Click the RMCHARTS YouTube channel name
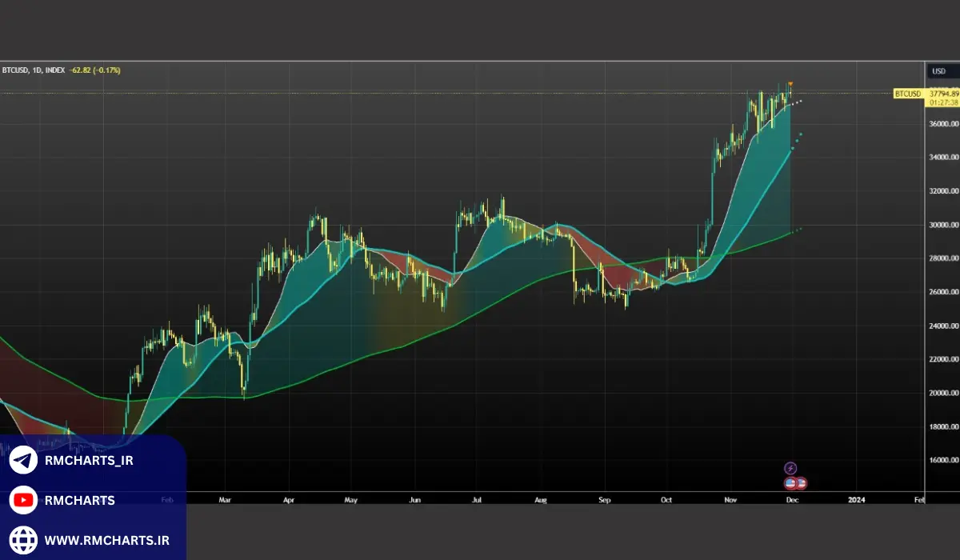The image size is (960, 560). [x=79, y=501]
